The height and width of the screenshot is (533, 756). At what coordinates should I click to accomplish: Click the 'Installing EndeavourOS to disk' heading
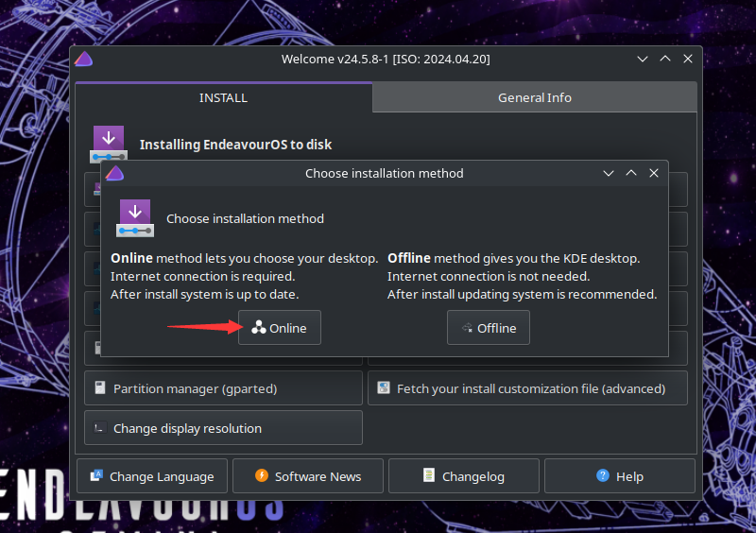(235, 145)
